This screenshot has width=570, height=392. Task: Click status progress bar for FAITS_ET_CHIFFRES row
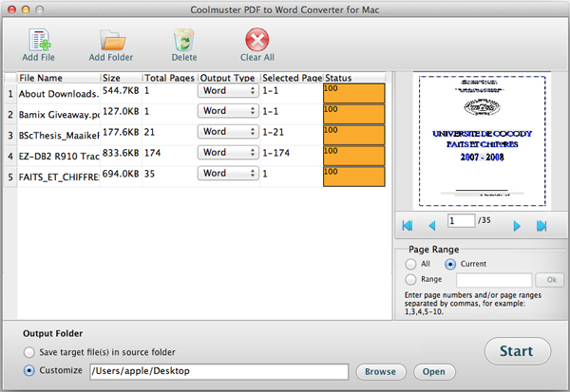pyautogui.click(x=354, y=177)
